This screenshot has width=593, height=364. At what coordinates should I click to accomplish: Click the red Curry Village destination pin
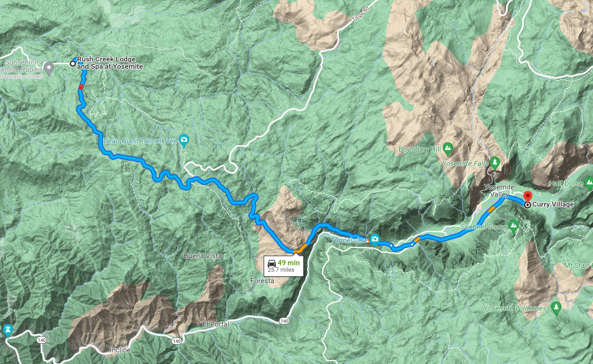pyautogui.click(x=528, y=197)
